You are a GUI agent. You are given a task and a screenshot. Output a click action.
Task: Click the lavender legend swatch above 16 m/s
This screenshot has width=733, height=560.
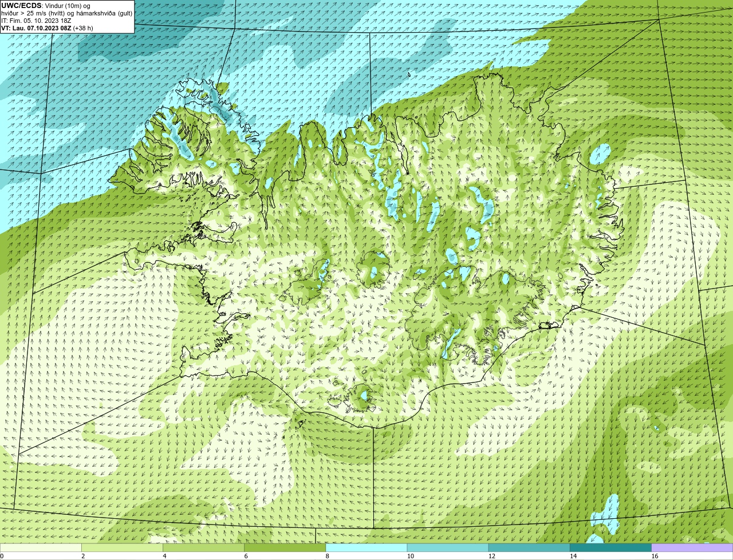pyautogui.click(x=692, y=547)
